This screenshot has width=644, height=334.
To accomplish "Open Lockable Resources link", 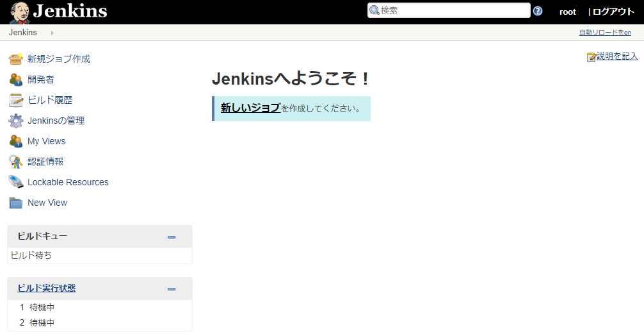I will tap(68, 182).
